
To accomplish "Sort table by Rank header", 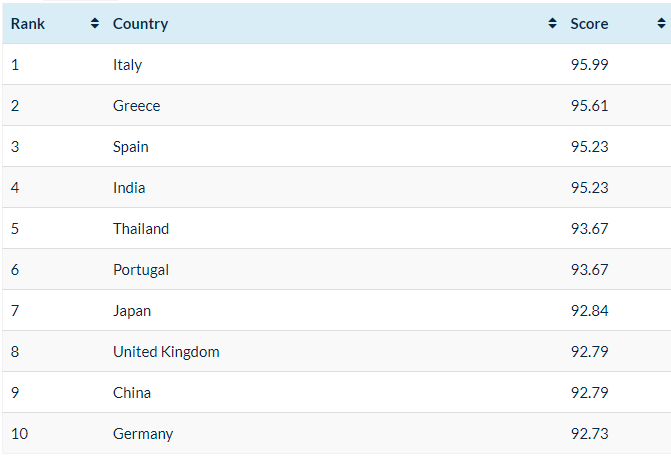I will [x=26, y=24].
